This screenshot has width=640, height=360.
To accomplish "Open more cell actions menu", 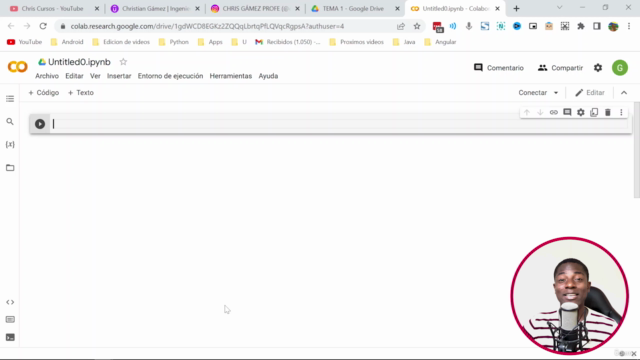I will pyautogui.click(x=621, y=112).
